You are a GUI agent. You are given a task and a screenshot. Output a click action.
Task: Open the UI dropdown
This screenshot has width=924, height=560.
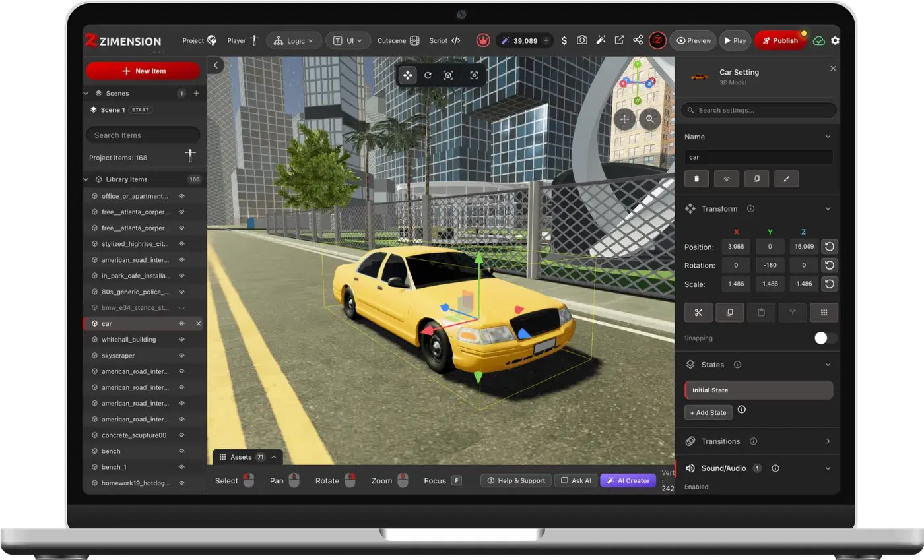348,40
